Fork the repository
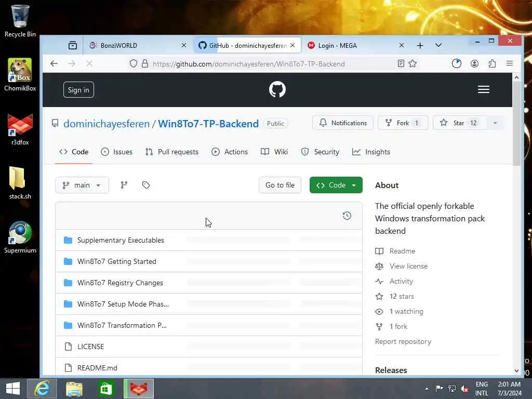The width and height of the screenshot is (532, 399). tap(403, 123)
